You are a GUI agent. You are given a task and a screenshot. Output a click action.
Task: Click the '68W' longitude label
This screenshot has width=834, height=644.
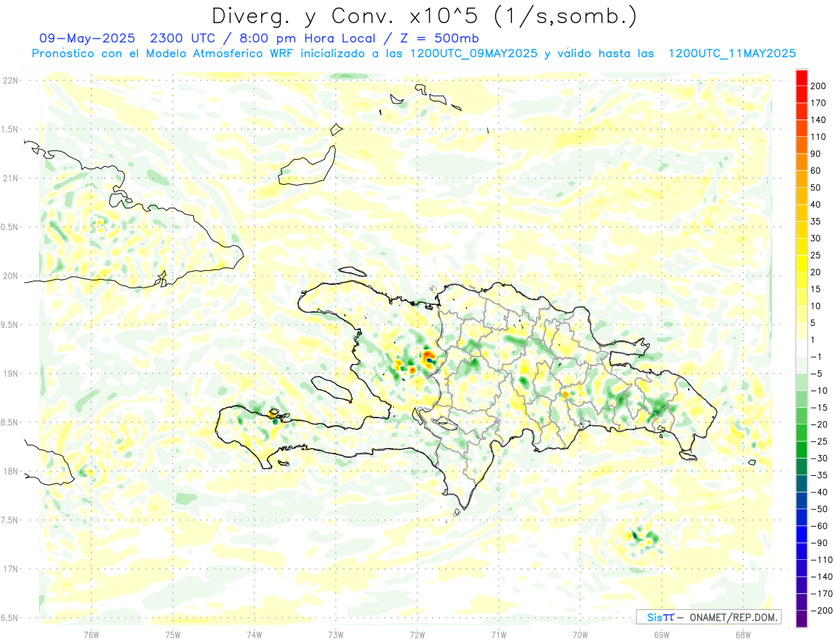point(743,634)
